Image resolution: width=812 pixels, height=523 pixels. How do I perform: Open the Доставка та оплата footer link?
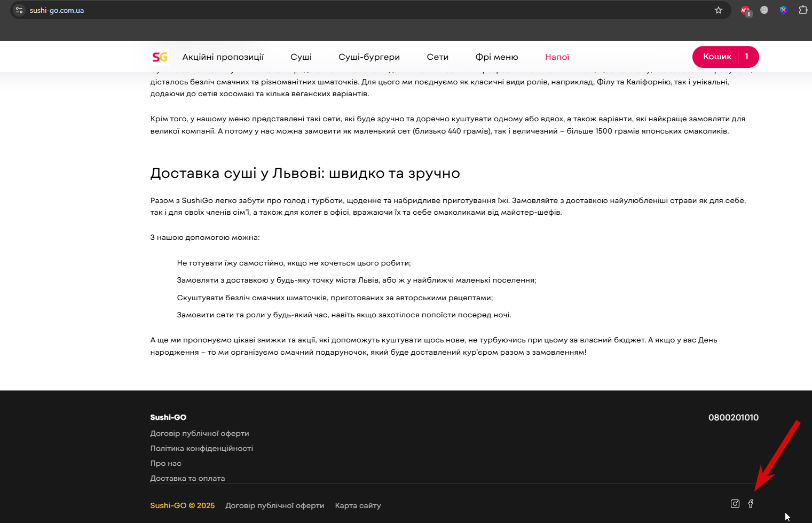[x=187, y=478]
